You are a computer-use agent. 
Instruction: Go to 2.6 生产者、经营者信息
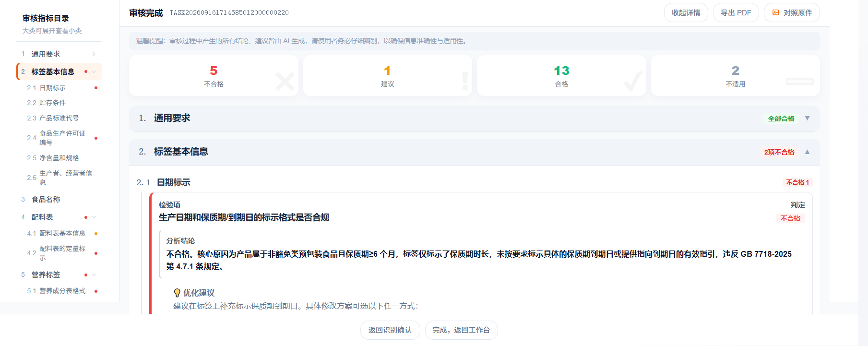tap(62, 178)
